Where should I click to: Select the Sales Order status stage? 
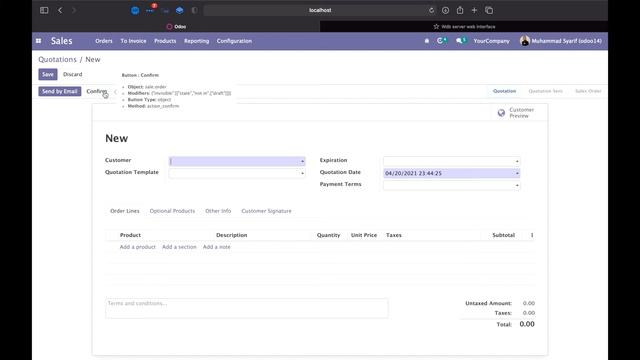coord(588,91)
